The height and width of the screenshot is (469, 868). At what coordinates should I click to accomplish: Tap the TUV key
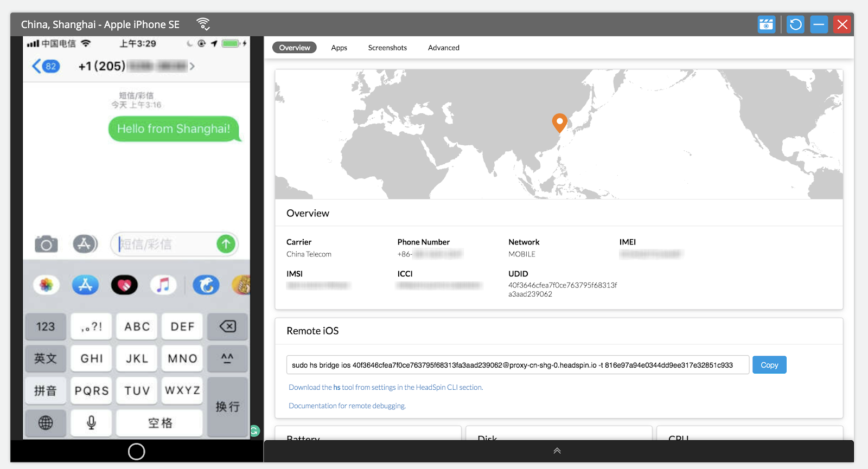coord(137,390)
